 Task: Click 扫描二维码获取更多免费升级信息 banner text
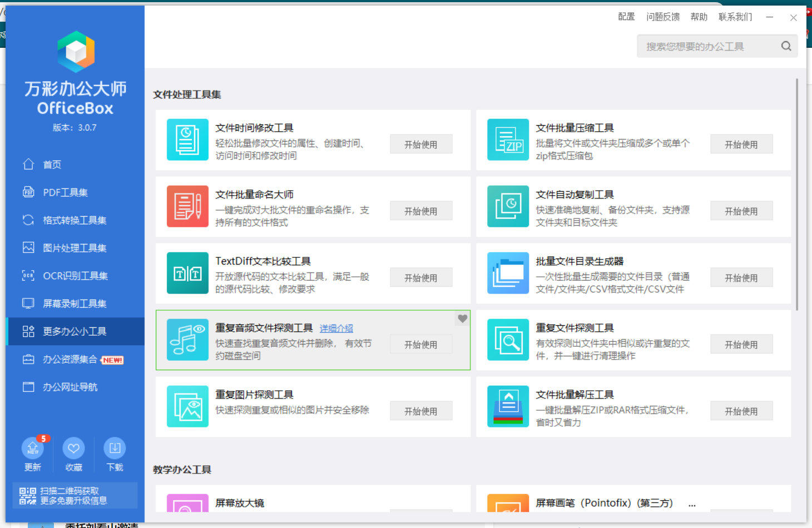74,496
